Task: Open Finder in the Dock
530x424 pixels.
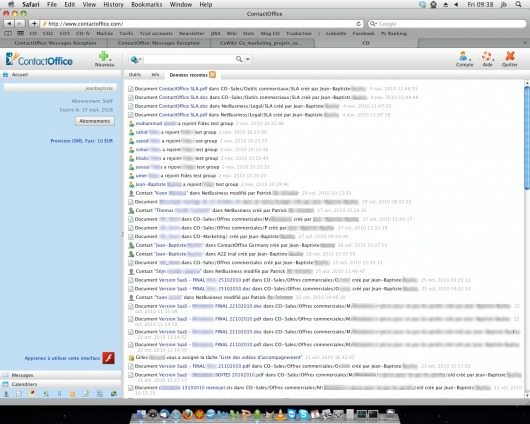Action: (x=141, y=414)
